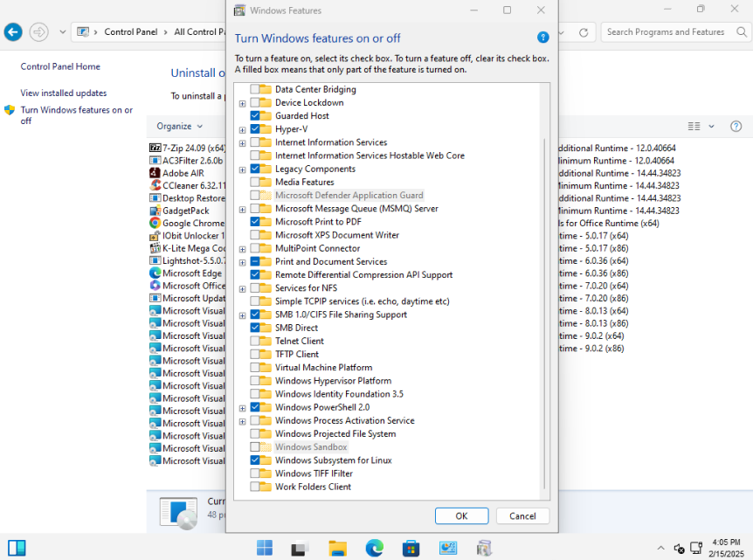The height and width of the screenshot is (560, 753).
Task: Uncheck the Guarded Host checkbox
Action: (x=255, y=115)
